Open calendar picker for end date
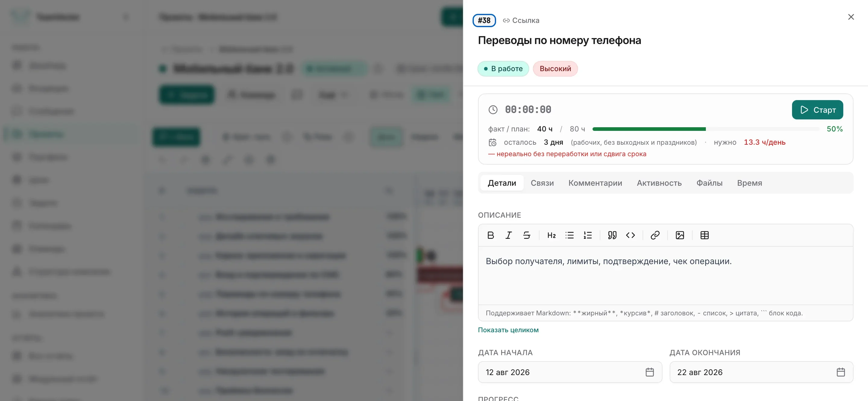The height and width of the screenshot is (401, 868). [841, 372]
